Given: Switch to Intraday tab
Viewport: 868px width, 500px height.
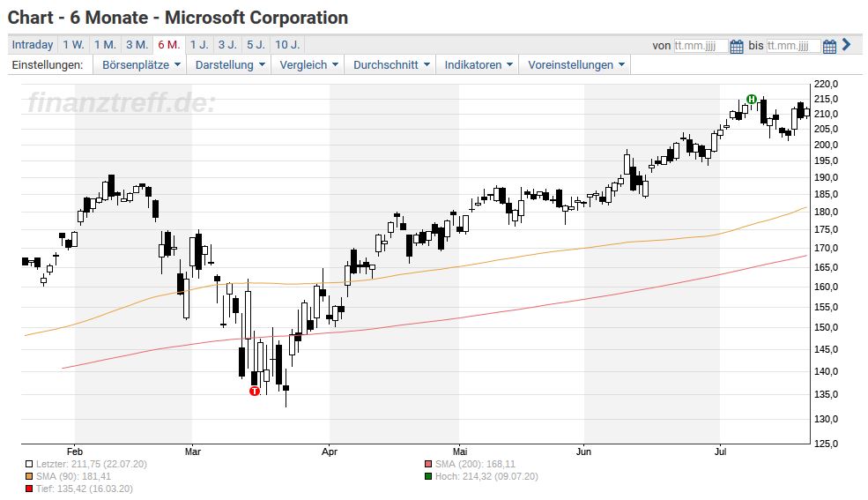Looking at the screenshot, I should tap(33, 45).
